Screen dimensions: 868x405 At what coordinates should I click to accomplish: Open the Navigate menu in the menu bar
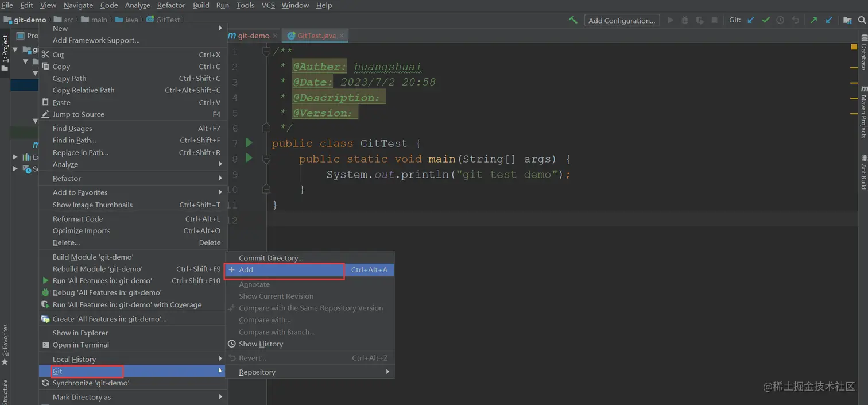78,5
